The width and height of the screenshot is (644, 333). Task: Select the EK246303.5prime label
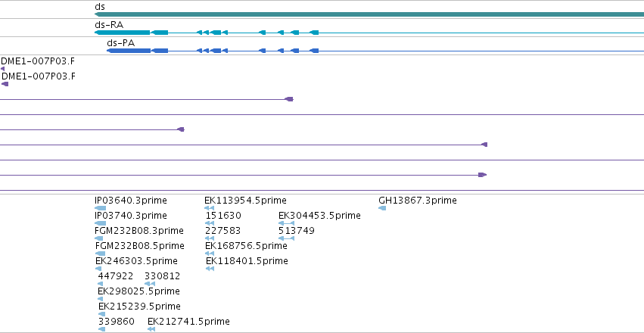(x=136, y=261)
